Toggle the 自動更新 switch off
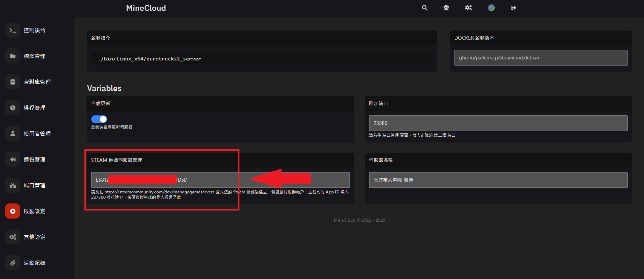This screenshot has height=279, width=644. 99,119
